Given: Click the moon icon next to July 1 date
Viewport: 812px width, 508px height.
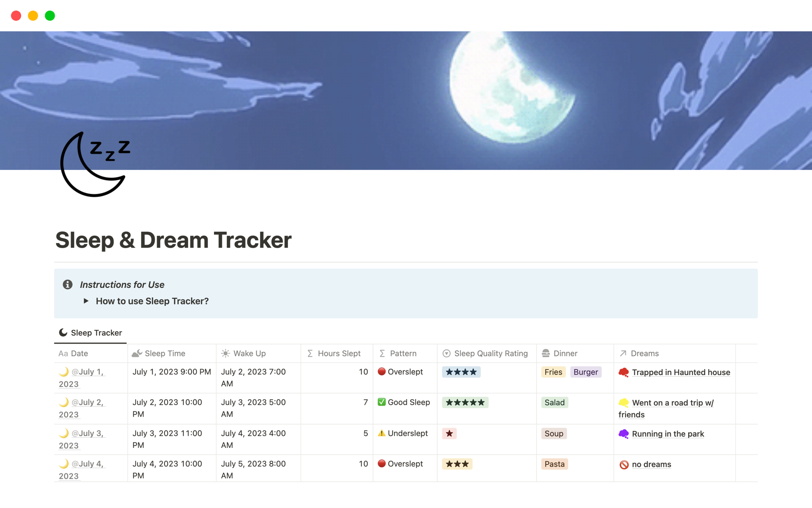Looking at the screenshot, I should 64,372.
